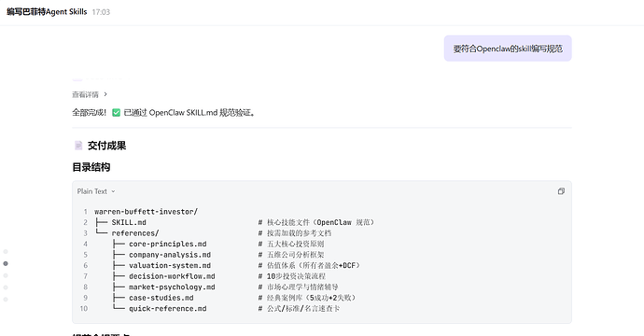Copy the code block contents
Image resolution: width=644 pixels, height=336 pixels.
[x=561, y=191]
